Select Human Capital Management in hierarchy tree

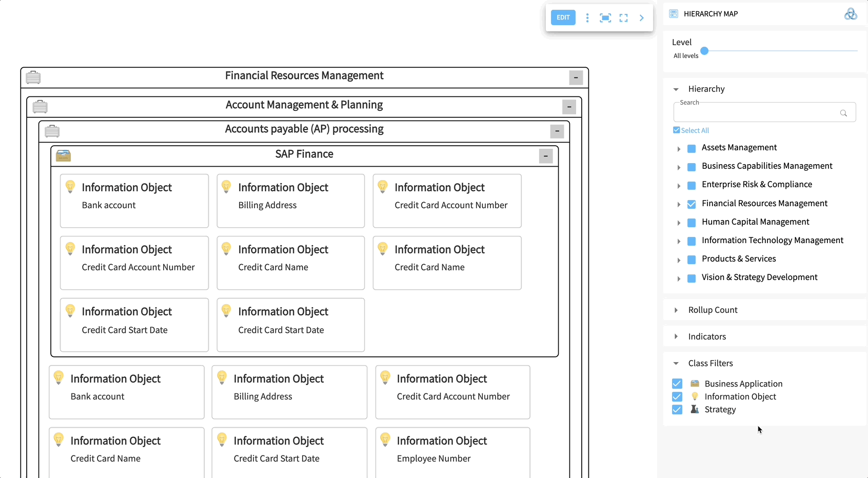point(755,222)
